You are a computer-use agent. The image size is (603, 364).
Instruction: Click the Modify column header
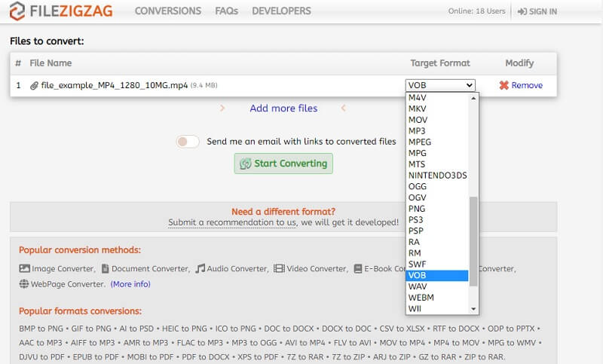(519, 63)
